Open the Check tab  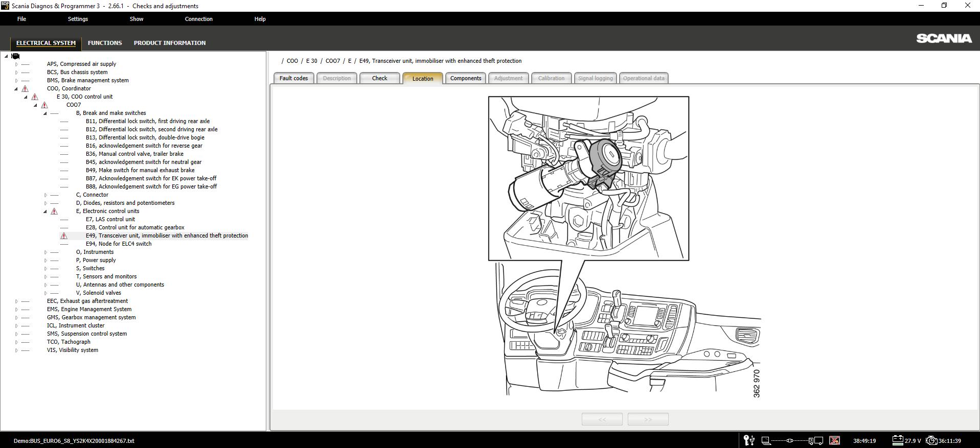(379, 78)
